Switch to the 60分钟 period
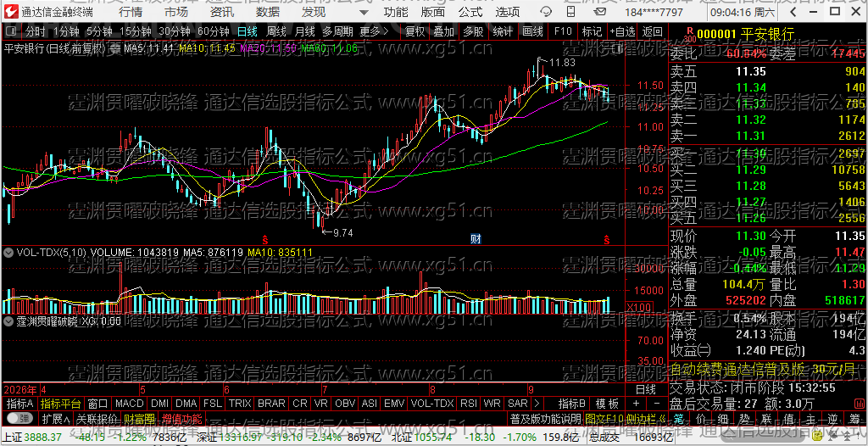 click(x=213, y=31)
